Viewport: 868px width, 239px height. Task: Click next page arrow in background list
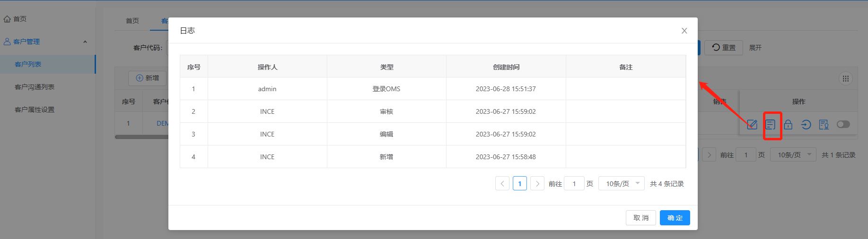click(x=709, y=154)
